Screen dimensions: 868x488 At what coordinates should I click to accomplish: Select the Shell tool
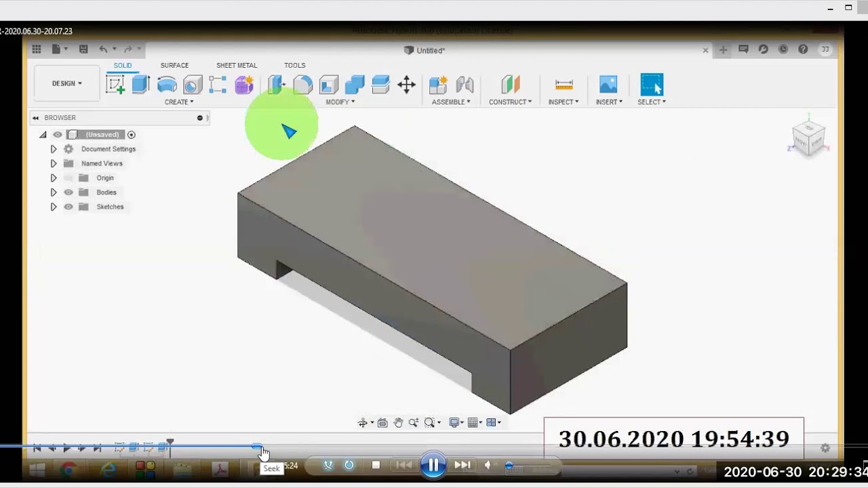[329, 85]
